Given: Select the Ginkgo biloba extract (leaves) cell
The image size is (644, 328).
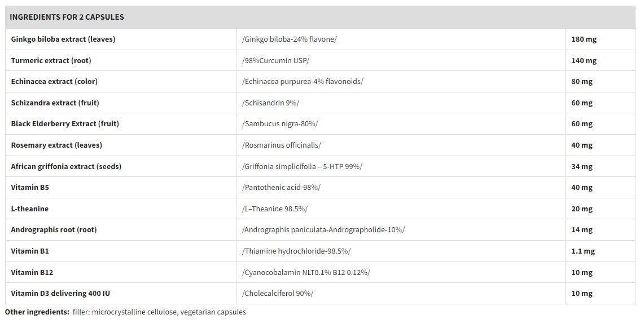Looking at the screenshot, I should coord(63,39).
